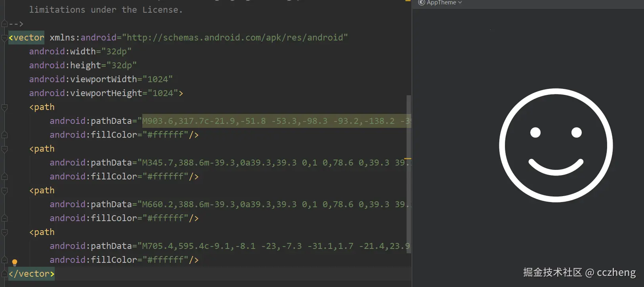Click the android:height "32dp" value
The width and height of the screenshot is (644, 287).
122,65
